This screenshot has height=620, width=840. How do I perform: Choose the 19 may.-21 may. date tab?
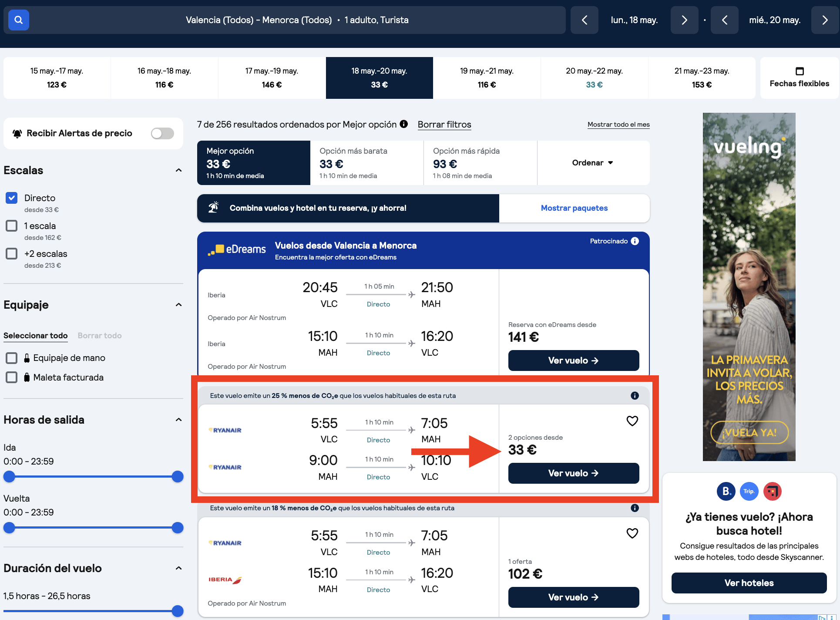coord(487,78)
